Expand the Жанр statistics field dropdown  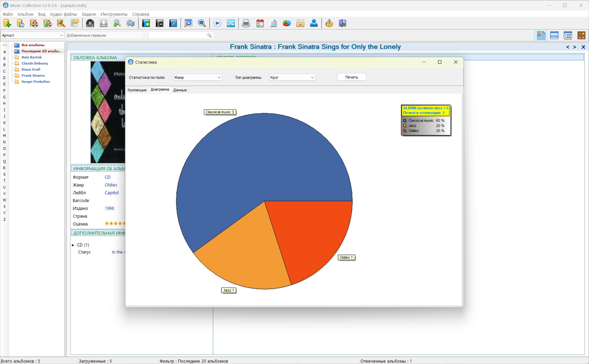219,77
